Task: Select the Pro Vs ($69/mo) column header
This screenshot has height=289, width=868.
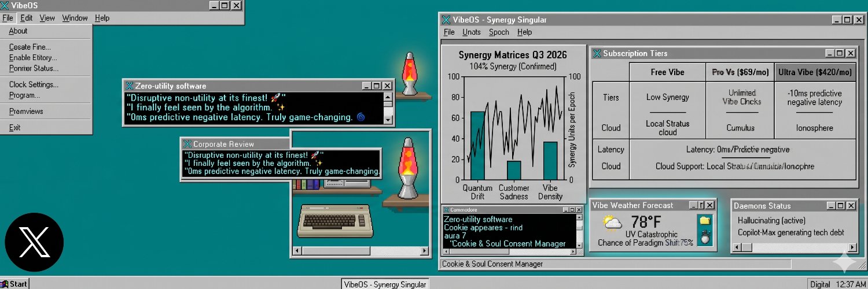Action: [740, 72]
